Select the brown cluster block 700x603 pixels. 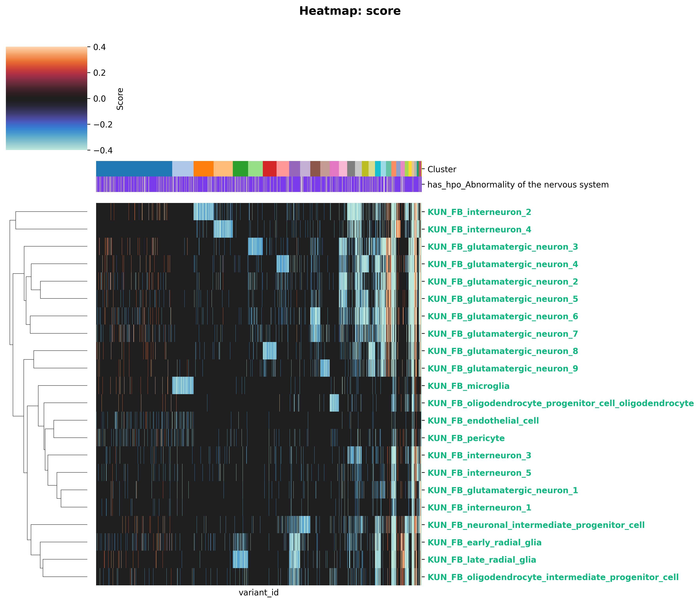[x=315, y=169]
